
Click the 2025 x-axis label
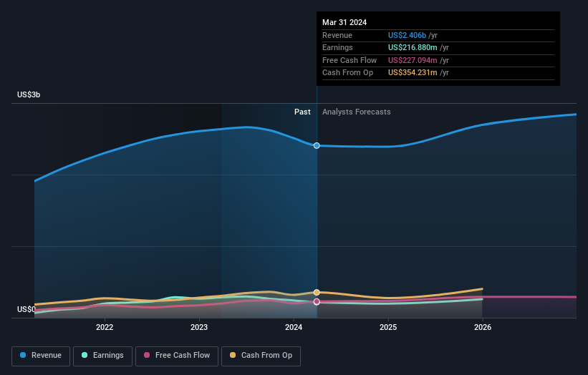point(388,327)
